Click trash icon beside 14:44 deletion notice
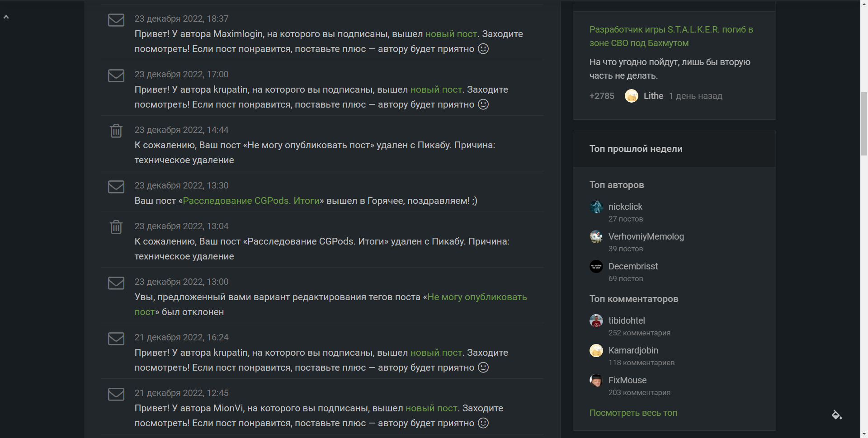868x438 pixels. [x=116, y=131]
